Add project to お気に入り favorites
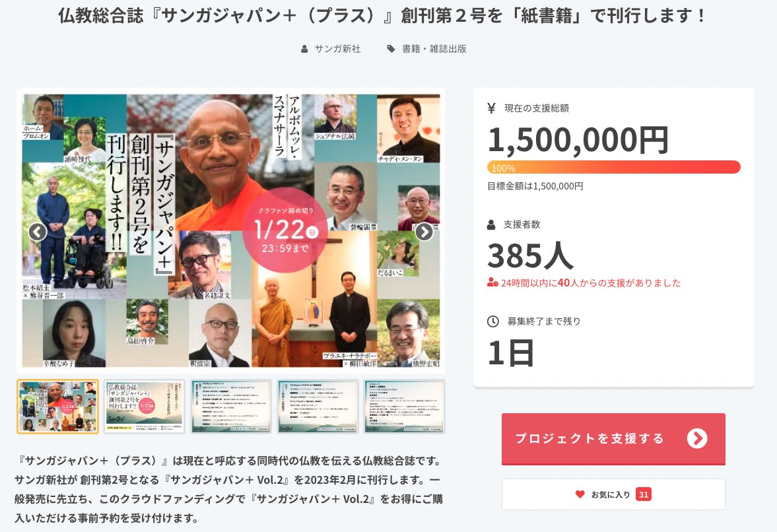Viewport: 777px width, 532px height. pyautogui.click(x=613, y=494)
